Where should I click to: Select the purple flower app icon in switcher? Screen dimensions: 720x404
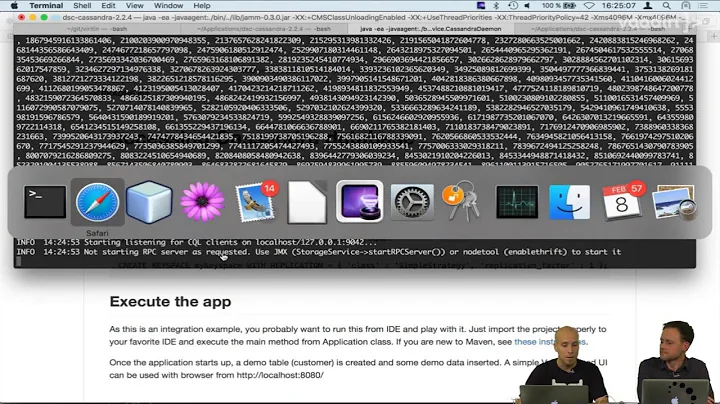[202, 202]
